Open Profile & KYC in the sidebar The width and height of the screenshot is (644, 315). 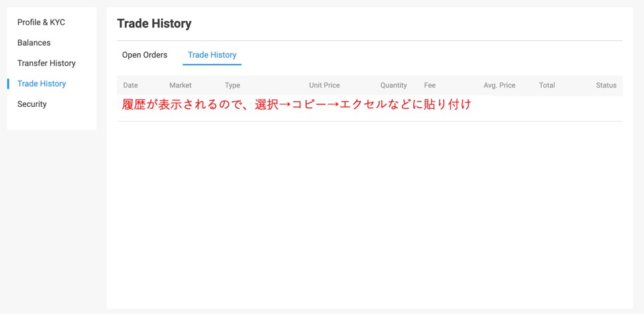pos(41,22)
